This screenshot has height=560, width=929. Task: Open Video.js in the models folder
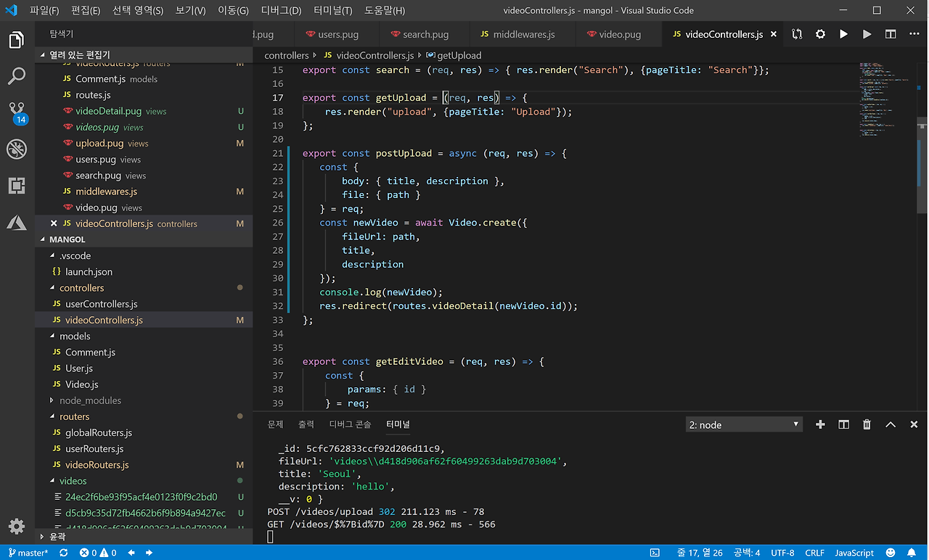(x=81, y=384)
